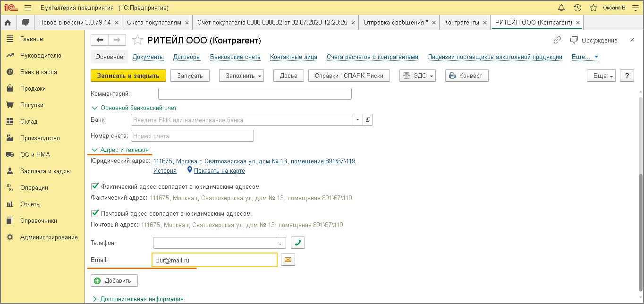Navigate forward with the right arrow
Viewport: 644px width, 304px height.
[117, 40]
